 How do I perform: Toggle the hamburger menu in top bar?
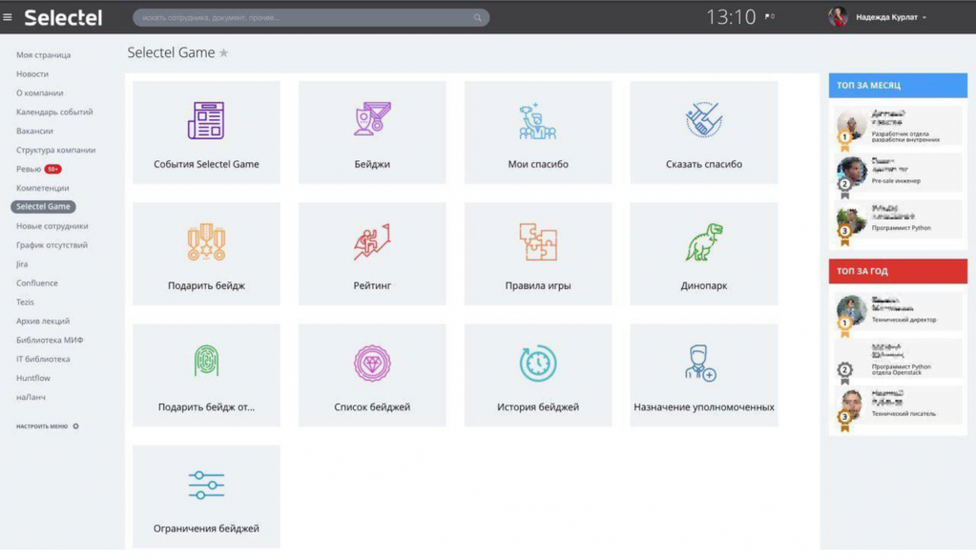point(8,17)
